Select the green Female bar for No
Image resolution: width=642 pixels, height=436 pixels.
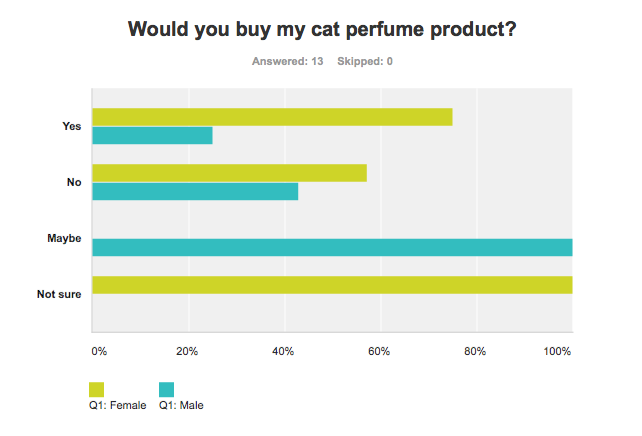[x=229, y=173]
